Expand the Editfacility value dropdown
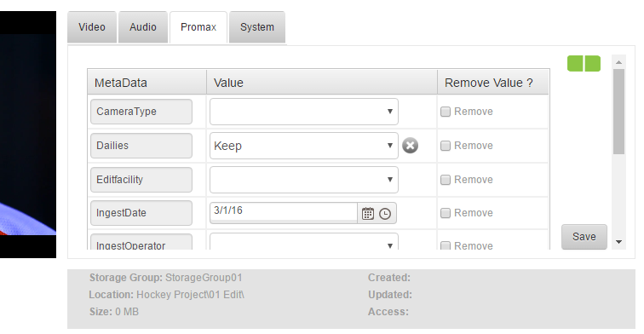Viewport: 644px width, 334px height. point(304,180)
